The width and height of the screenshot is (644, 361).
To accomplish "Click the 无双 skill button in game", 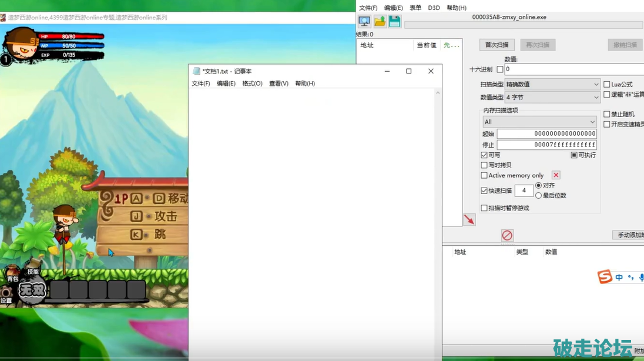I will (32, 290).
